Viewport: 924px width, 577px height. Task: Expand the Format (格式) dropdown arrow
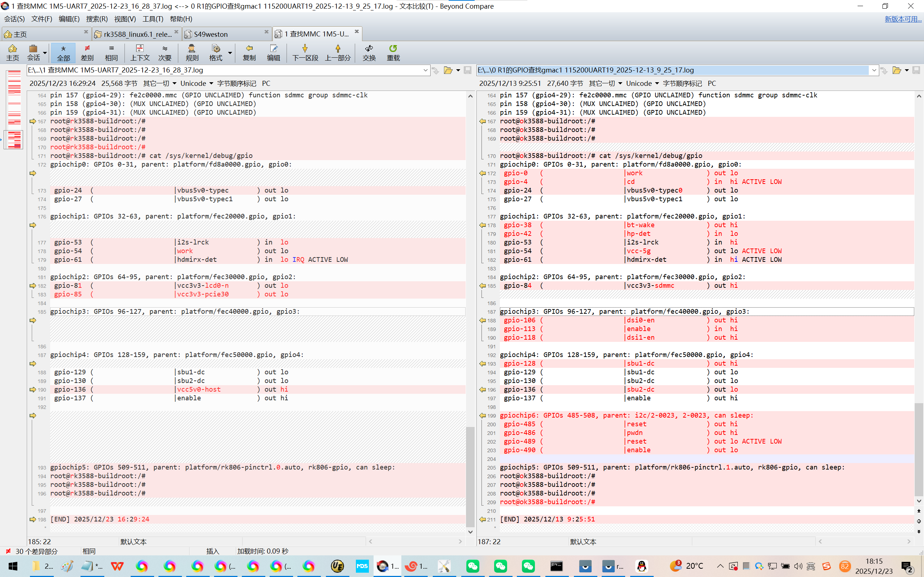tap(230, 53)
